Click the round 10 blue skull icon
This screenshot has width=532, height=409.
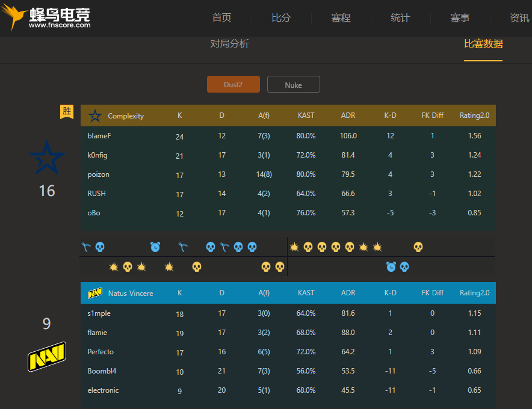(211, 247)
